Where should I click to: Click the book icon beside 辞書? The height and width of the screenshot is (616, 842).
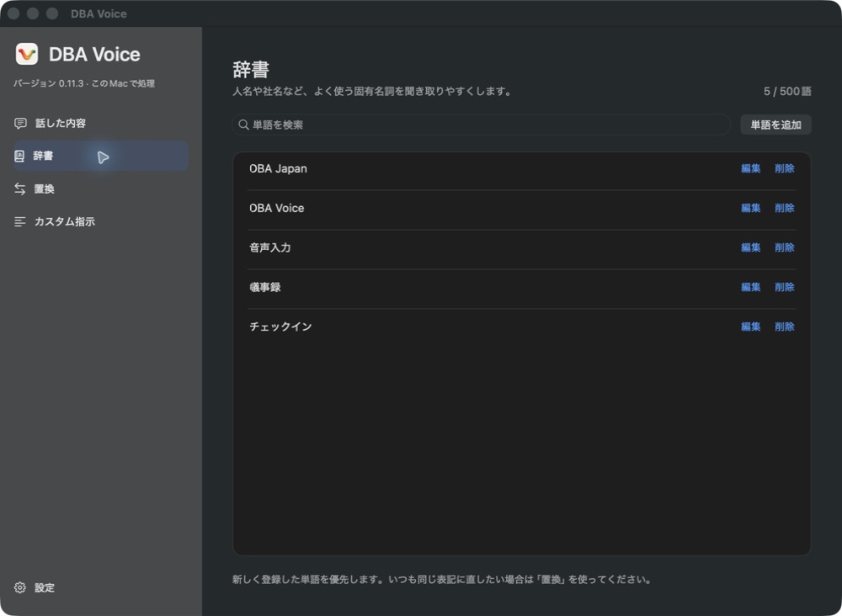19,157
